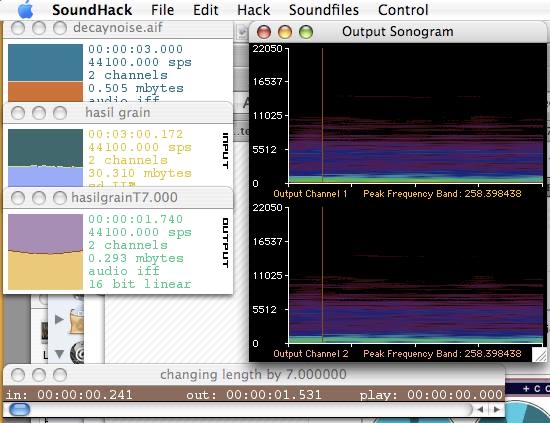
Task: Click the 11025 axis label of Channel 2
Action: click(267, 275)
